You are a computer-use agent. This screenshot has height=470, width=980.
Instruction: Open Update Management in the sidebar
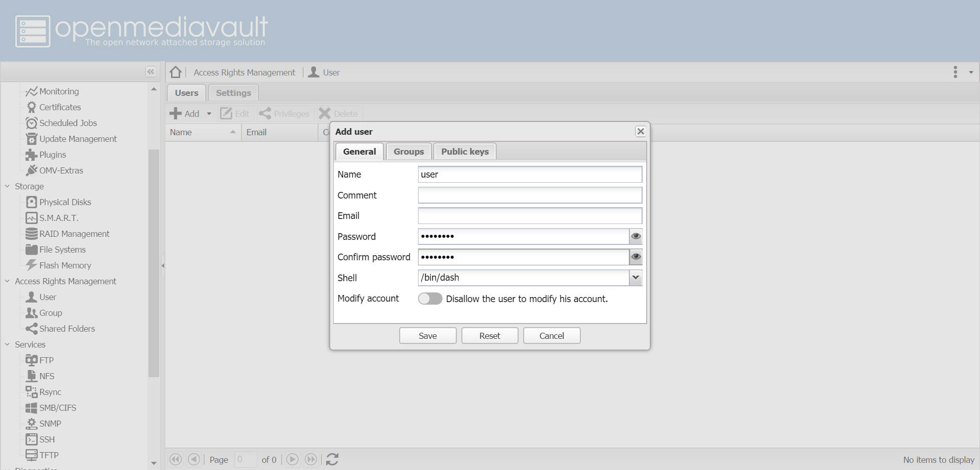click(71, 139)
